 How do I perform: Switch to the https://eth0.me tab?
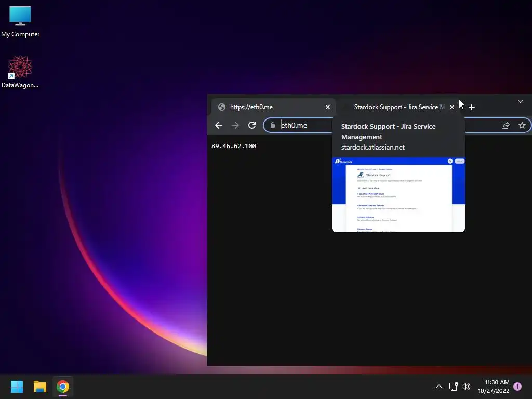(273, 107)
